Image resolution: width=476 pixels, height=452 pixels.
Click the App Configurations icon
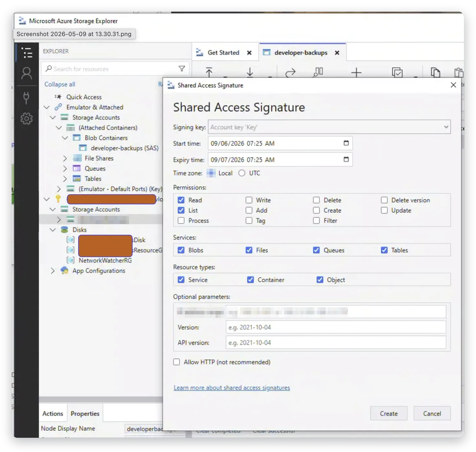pyautogui.click(x=64, y=270)
